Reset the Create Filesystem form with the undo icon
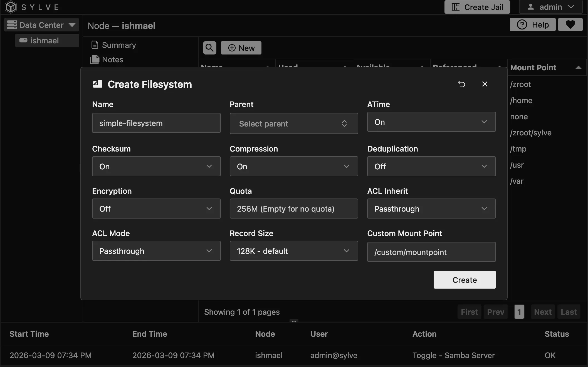 click(x=462, y=84)
